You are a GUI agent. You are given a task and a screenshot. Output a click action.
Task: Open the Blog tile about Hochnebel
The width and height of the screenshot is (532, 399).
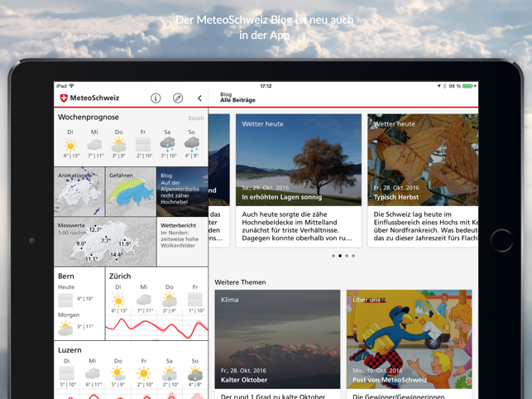(x=183, y=191)
